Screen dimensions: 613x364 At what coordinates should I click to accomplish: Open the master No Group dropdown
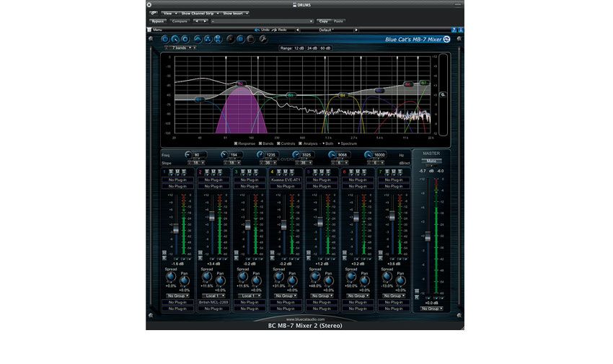(431, 308)
